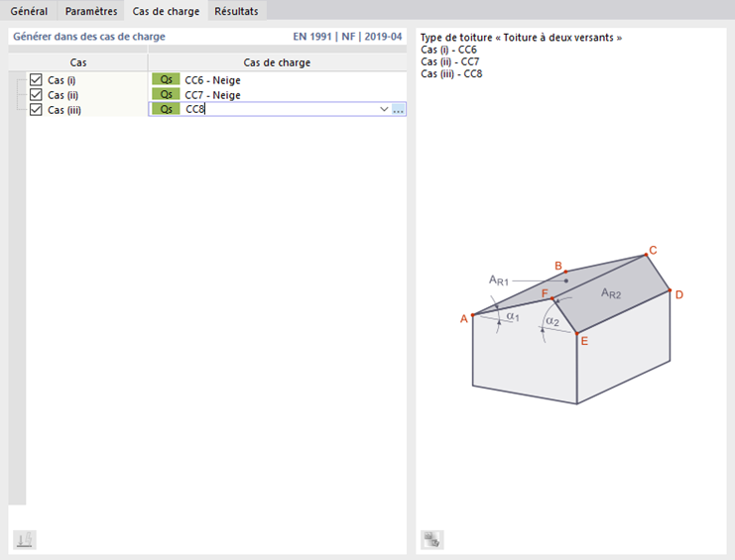
Task: Click the AR1 label in roof diagram
Action: (x=499, y=280)
